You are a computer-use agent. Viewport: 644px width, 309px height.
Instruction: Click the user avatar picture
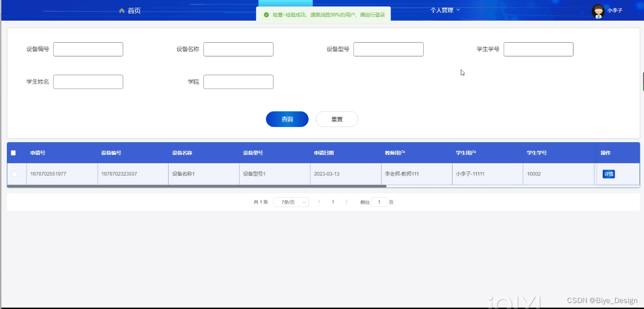pyautogui.click(x=598, y=11)
